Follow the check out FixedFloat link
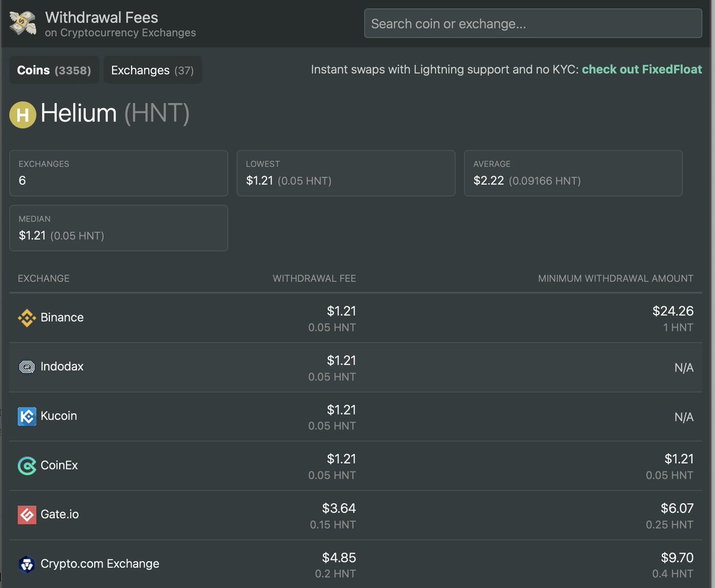This screenshot has width=715, height=588. coord(642,70)
